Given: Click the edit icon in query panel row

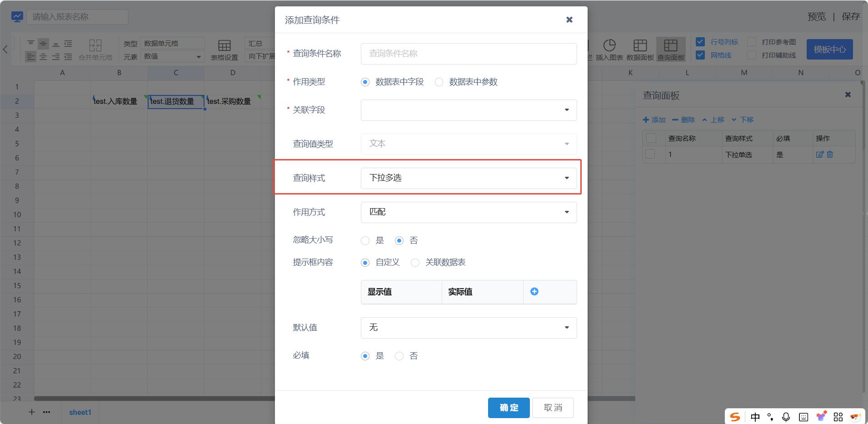Looking at the screenshot, I should pyautogui.click(x=819, y=155).
